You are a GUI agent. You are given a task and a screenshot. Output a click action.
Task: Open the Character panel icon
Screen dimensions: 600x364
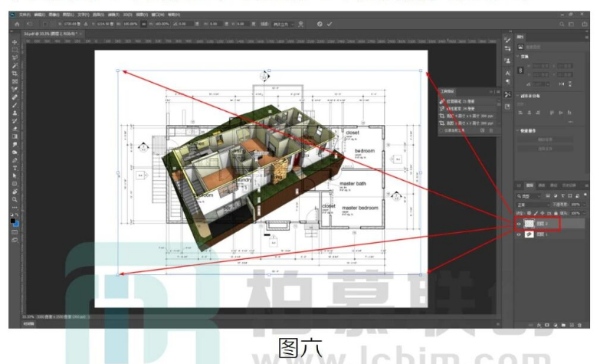[x=507, y=73]
